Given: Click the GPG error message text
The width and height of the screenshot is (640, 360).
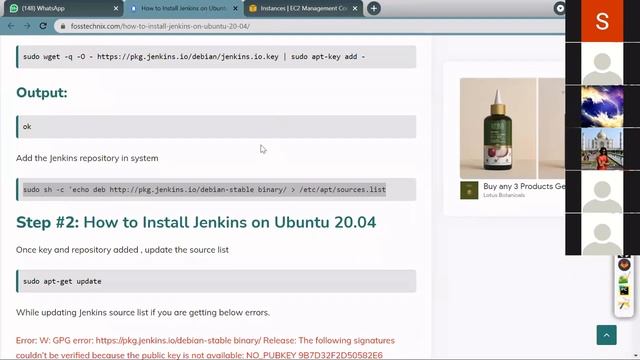Looking at the screenshot, I should click(205, 347).
